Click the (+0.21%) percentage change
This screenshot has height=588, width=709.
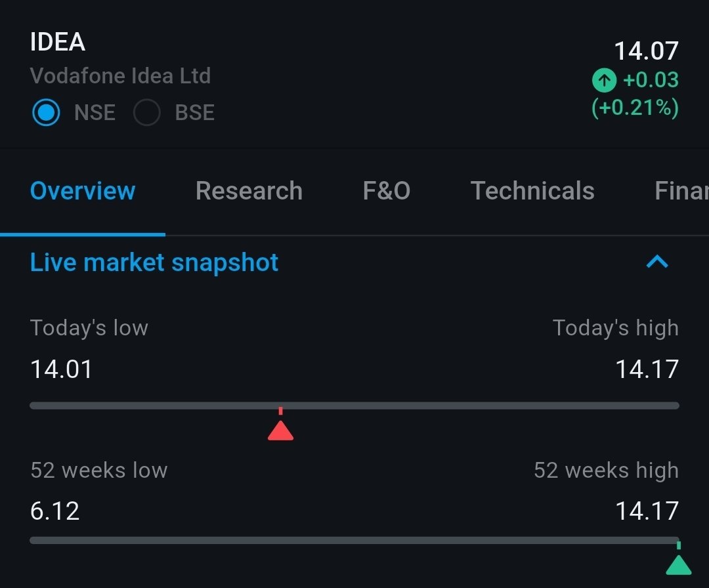pos(635,108)
